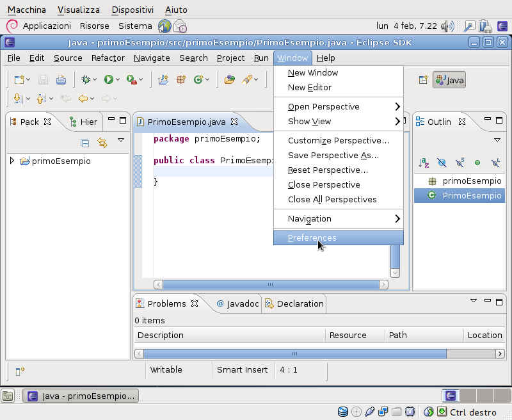512x420 pixels.
Task: Toggle Hide Static Members in Outline
Action: pos(460,163)
